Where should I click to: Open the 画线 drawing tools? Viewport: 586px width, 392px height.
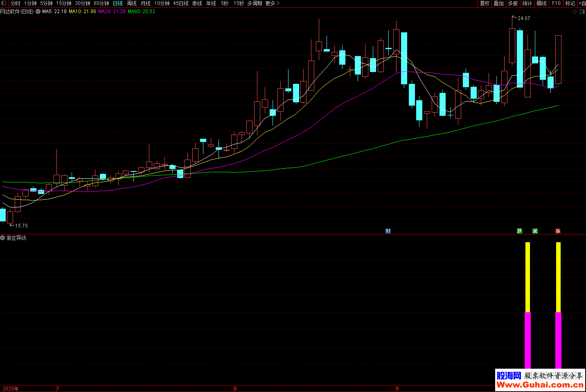tap(541, 3)
